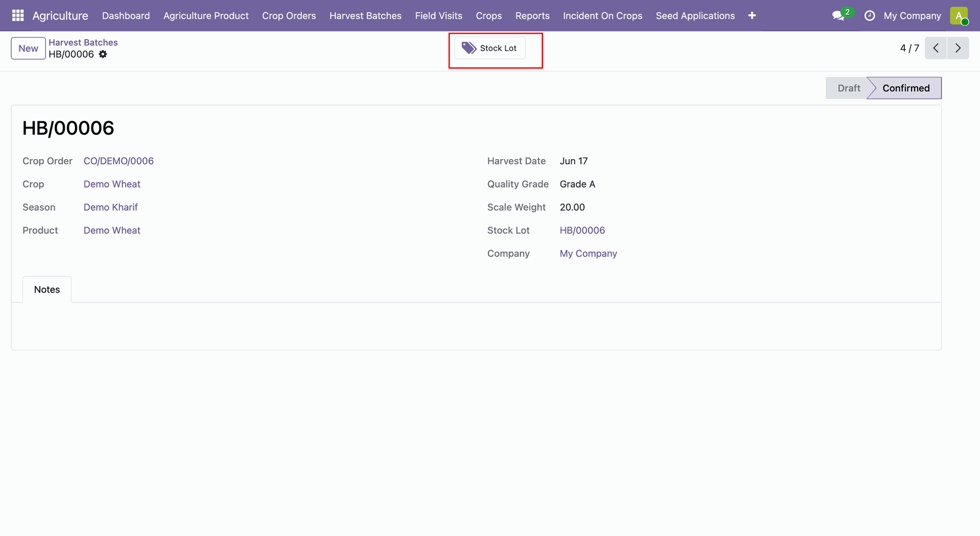This screenshot has height=536, width=980.
Task: Open the Demo Wheat crop link
Action: click(112, 184)
